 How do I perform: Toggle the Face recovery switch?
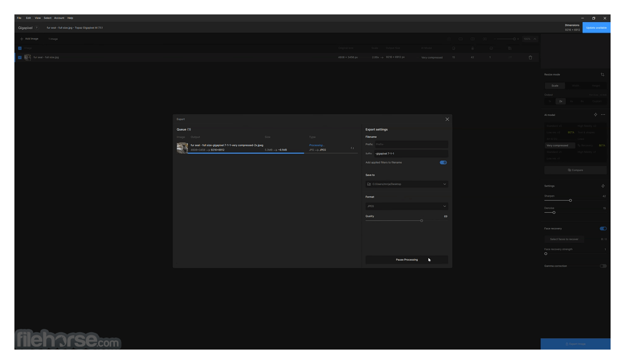[x=603, y=229]
